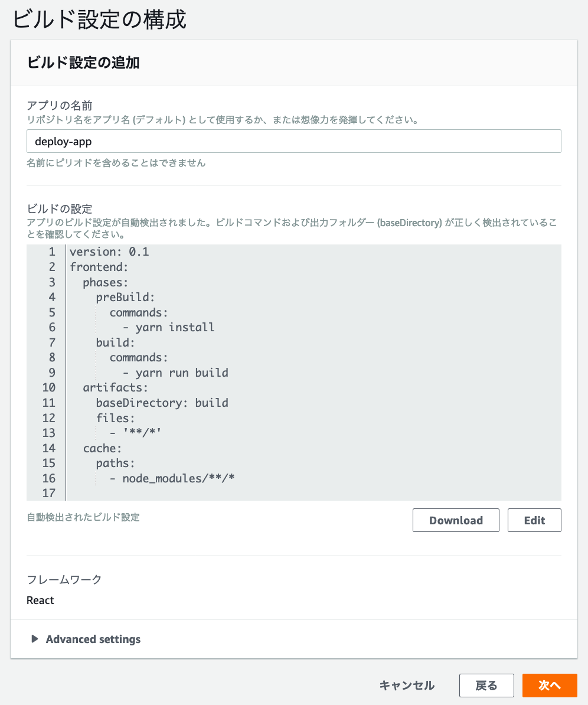Click the '- yarn install' command line
The width and height of the screenshot is (588, 705).
pyautogui.click(x=169, y=327)
